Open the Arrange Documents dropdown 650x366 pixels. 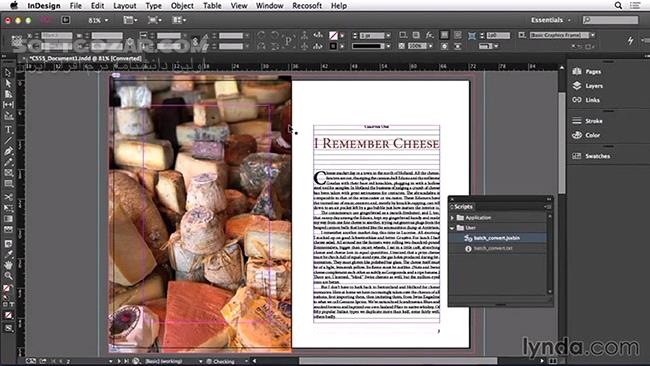coord(179,20)
